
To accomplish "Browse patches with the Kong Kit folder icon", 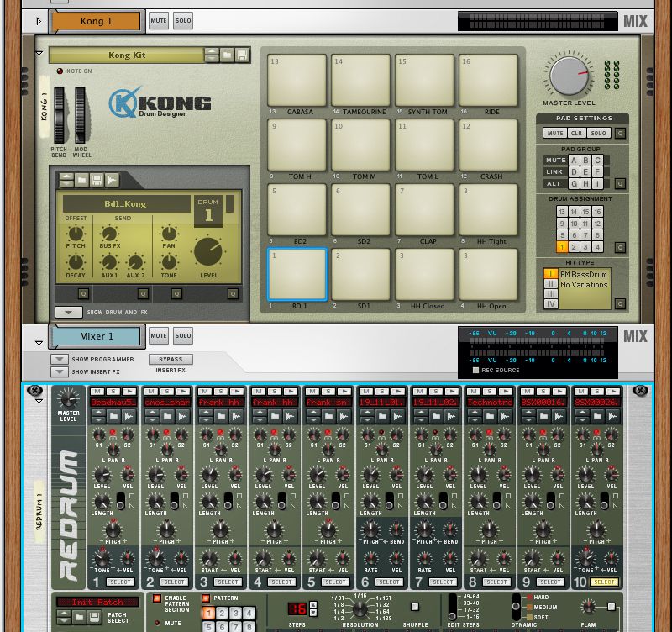I will 227,55.
